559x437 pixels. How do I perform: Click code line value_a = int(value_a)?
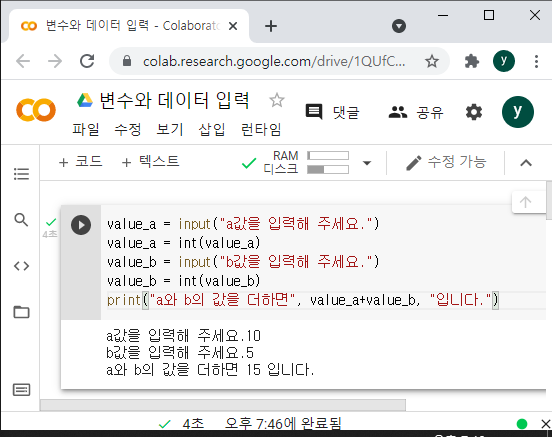(184, 243)
